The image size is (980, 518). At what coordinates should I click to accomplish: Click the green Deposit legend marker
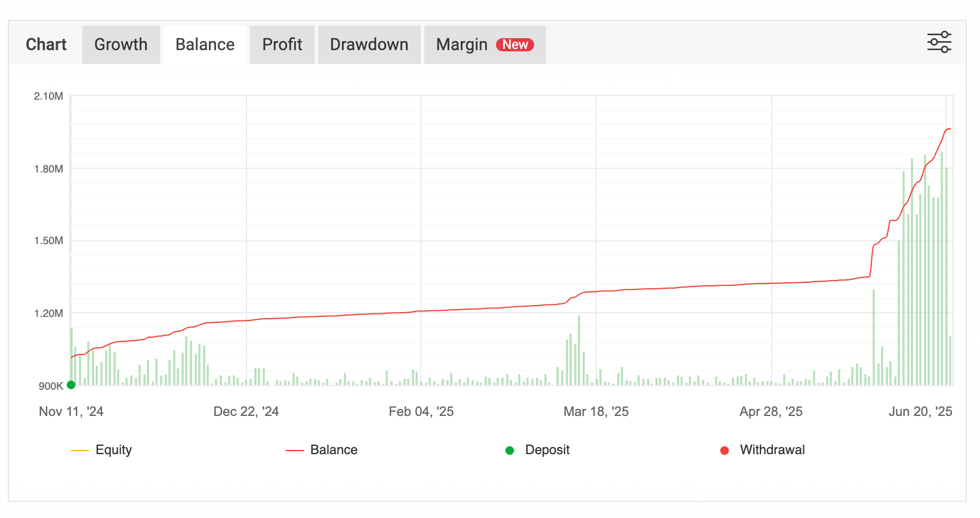(510, 451)
